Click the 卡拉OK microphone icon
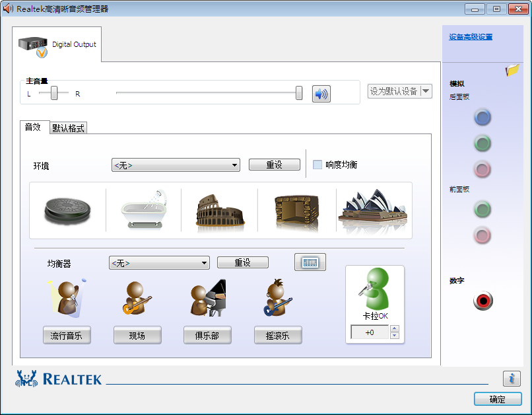532x415 pixels. (x=374, y=291)
